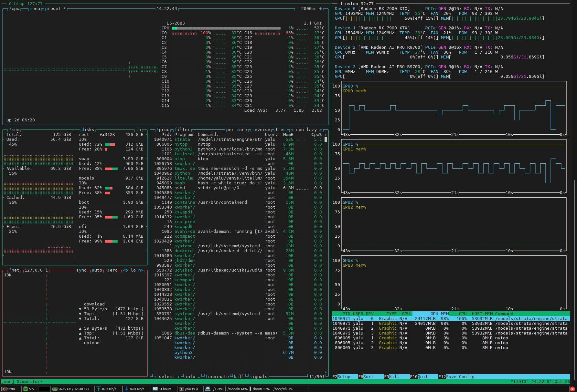
Task: Click the down arrow beside select in proc footer
Action: (x=178, y=377)
